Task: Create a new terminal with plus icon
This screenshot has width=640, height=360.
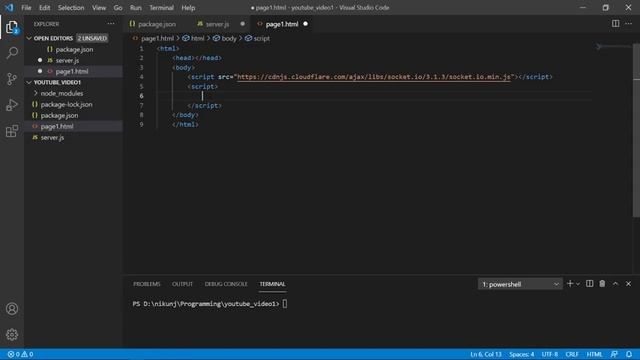Action: coord(570,284)
